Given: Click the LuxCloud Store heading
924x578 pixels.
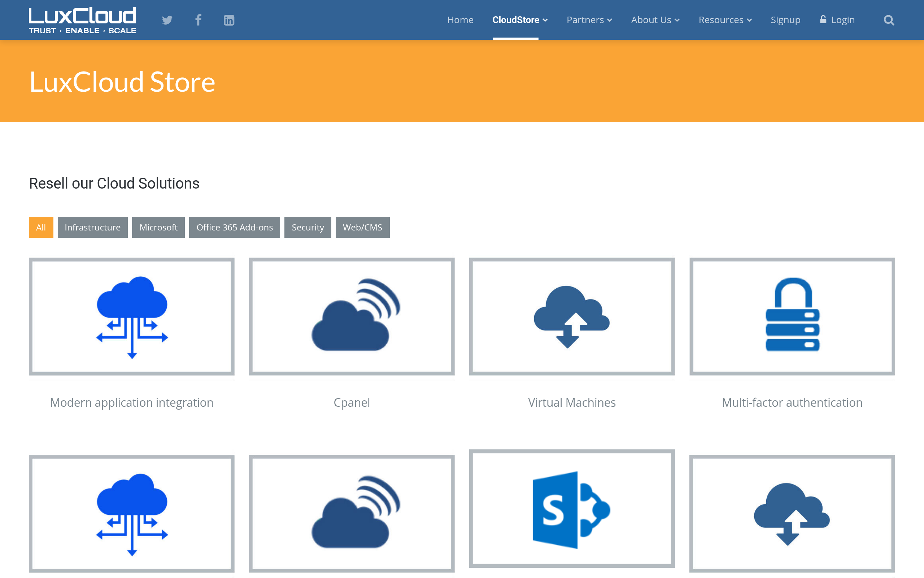Looking at the screenshot, I should 122,82.
